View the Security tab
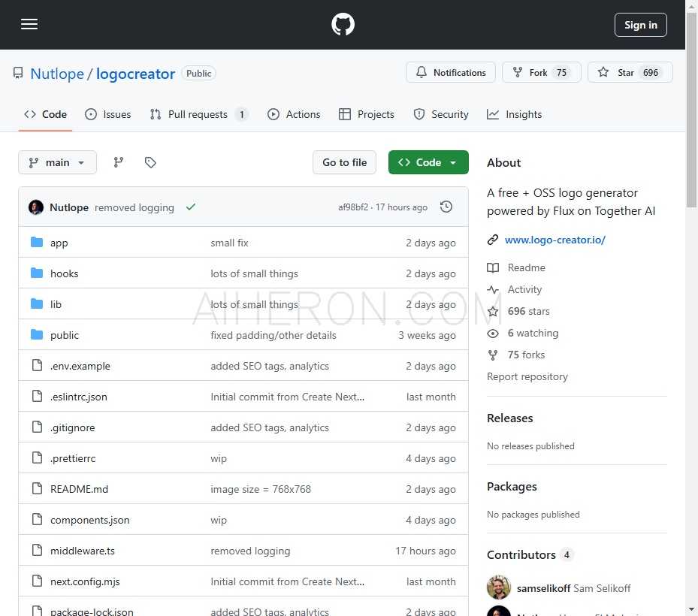698x616 pixels. point(441,114)
